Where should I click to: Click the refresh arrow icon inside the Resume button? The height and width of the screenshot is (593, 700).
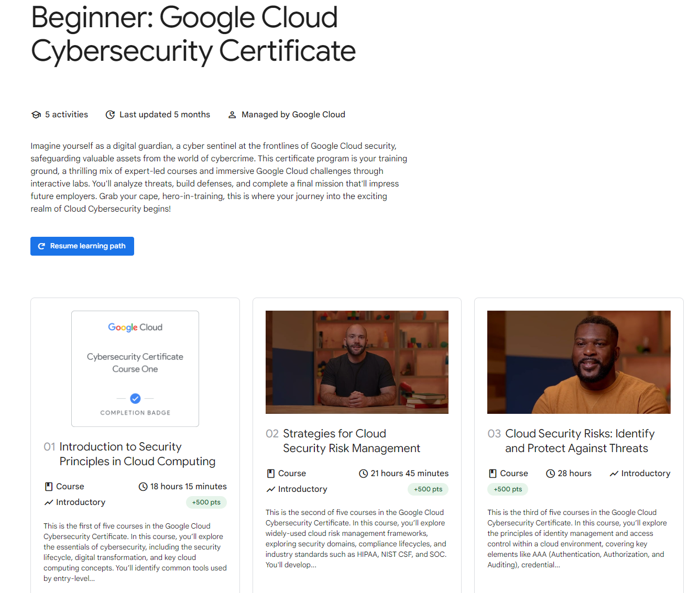[x=42, y=246]
